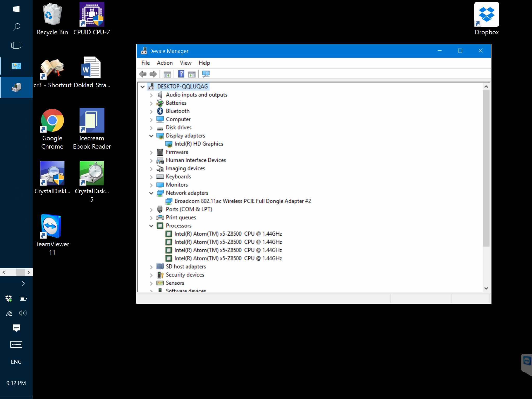Select the Dropbox desktop shortcut
532x399 pixels.
coord(487,19)
